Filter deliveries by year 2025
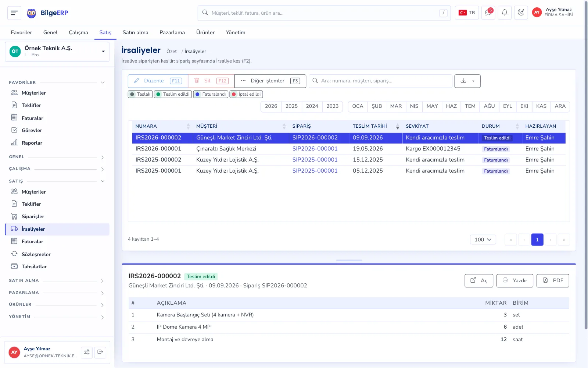588x368 pixels. (291, 106)
